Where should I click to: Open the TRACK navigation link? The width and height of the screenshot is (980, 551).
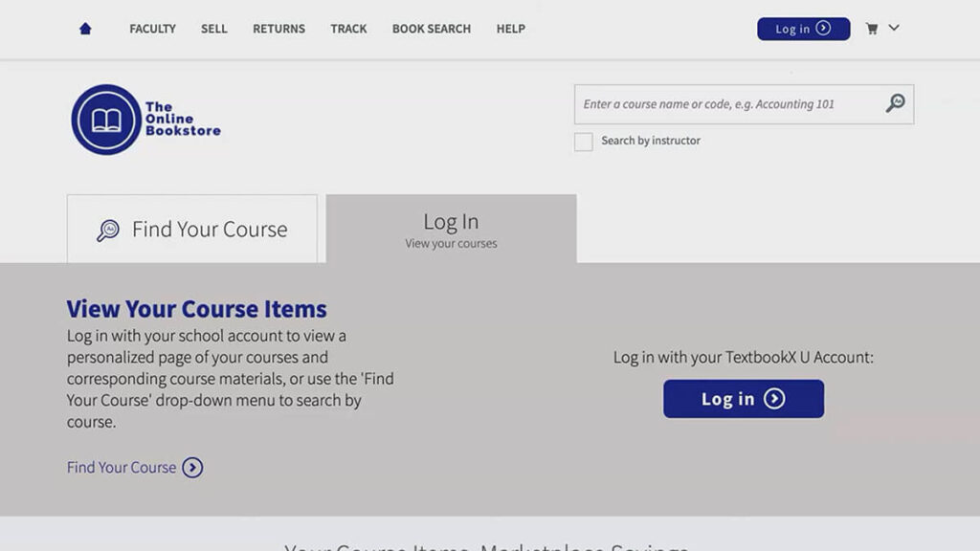[x=348, y=29]
